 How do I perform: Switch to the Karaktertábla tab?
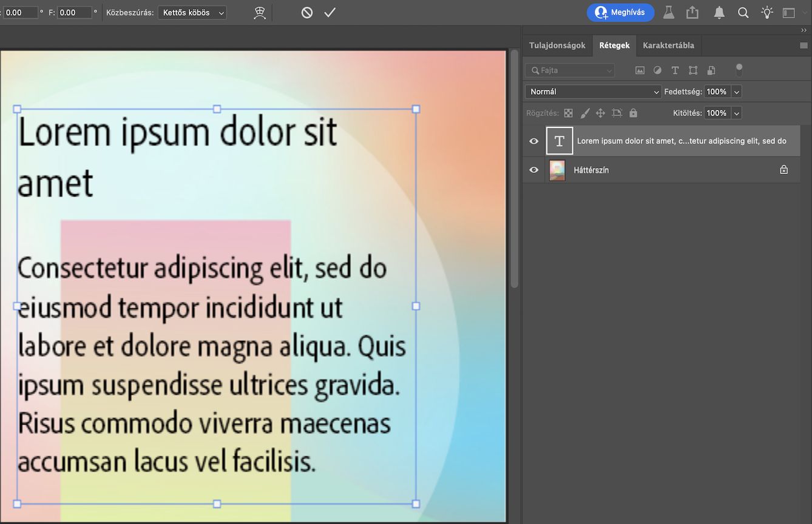[668, 45]
